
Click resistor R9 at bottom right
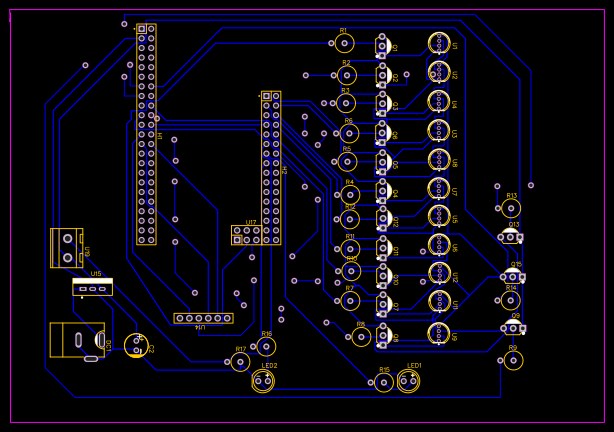(x=513, y=360)
